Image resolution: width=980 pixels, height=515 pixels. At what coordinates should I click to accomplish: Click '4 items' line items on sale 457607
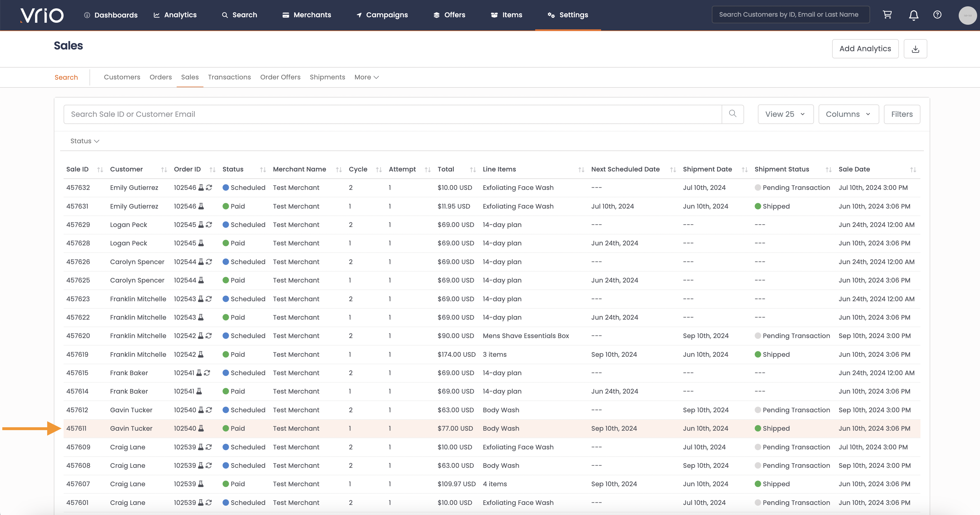coord(495,484)
